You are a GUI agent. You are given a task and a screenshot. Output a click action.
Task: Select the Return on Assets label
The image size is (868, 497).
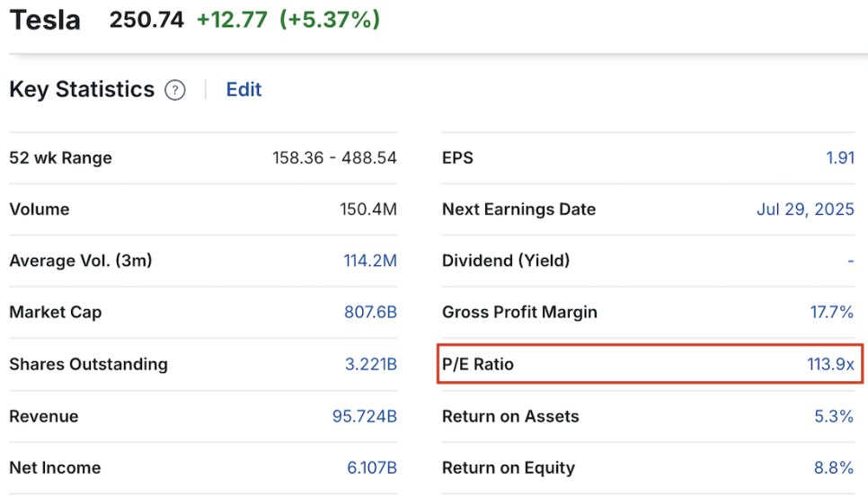[x=510, y=416]
